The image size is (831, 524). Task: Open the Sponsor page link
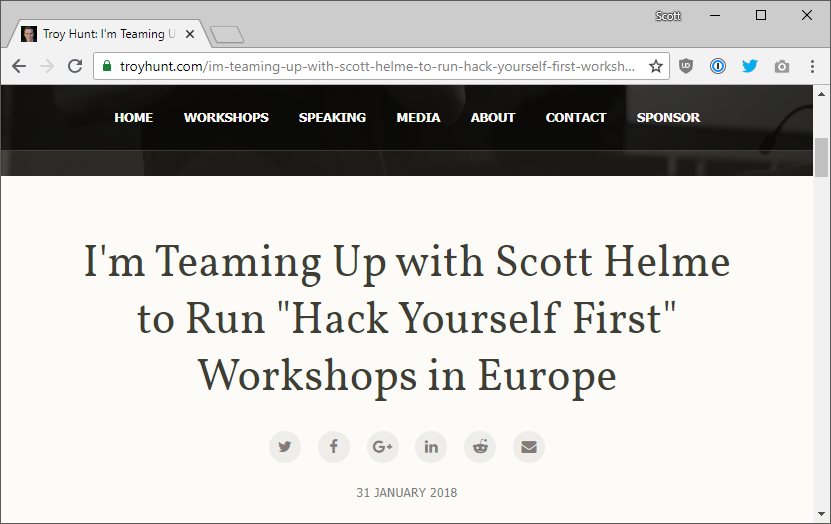pos(668,117)
